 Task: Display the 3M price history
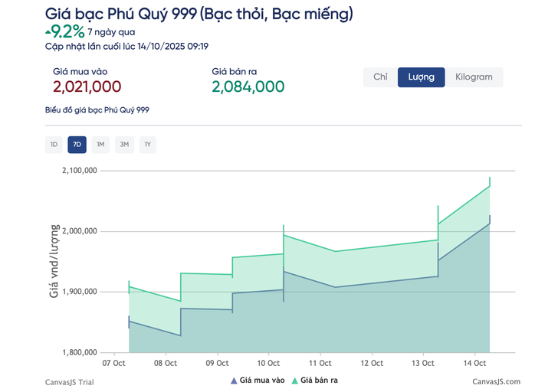click(x=124, y=145)
